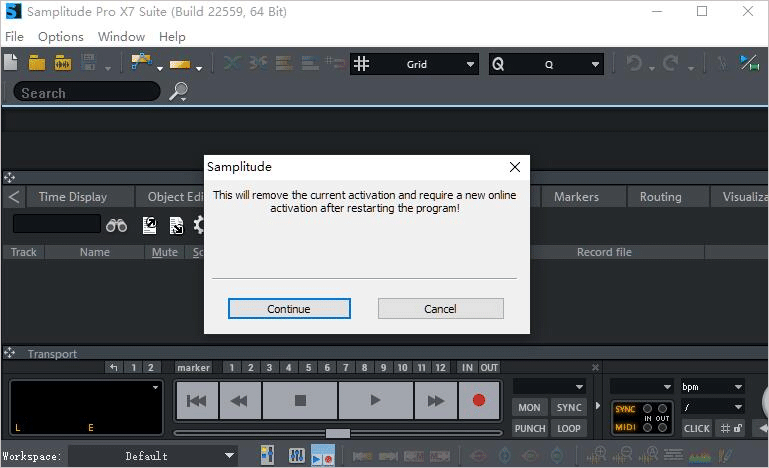The width and height of the screenshot is (769, 468).
Task: Click the fast forward transport button
Action: coord(436,401)
